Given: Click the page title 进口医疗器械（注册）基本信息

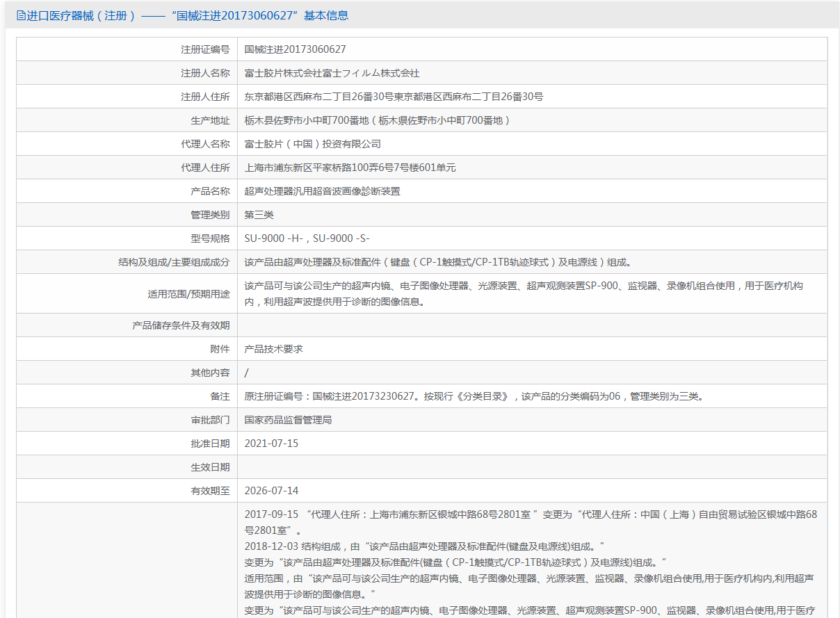Looking at the screenshot, I should (188, 15).
